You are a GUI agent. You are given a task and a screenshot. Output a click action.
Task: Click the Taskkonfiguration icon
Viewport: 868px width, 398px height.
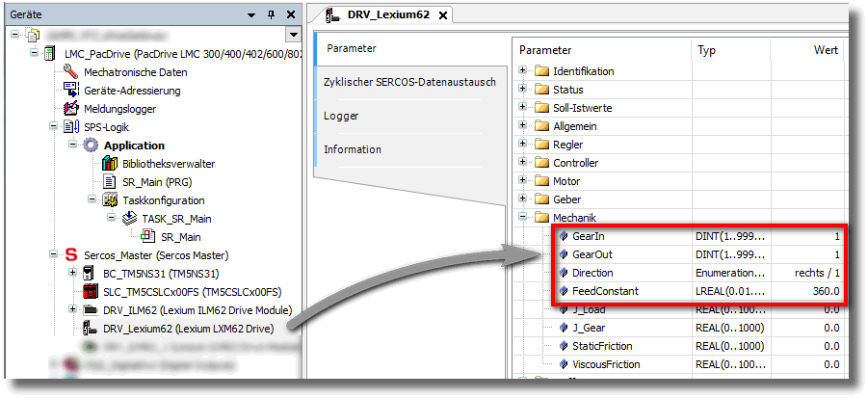tap(109, 200)
